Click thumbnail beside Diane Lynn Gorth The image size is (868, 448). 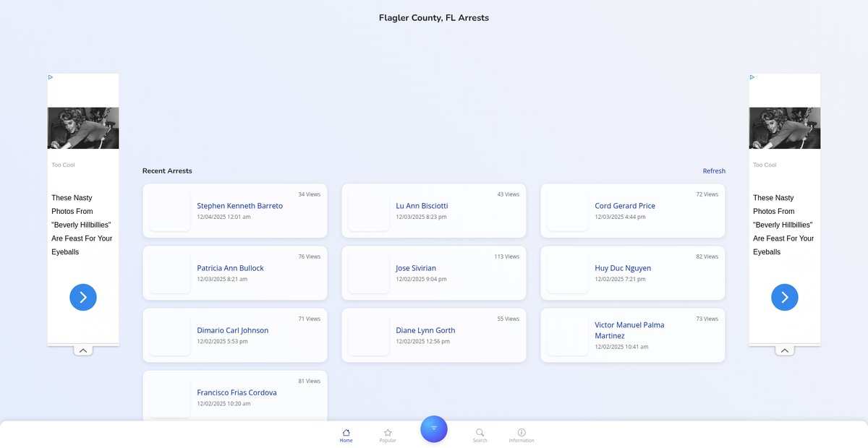(369, 335)
